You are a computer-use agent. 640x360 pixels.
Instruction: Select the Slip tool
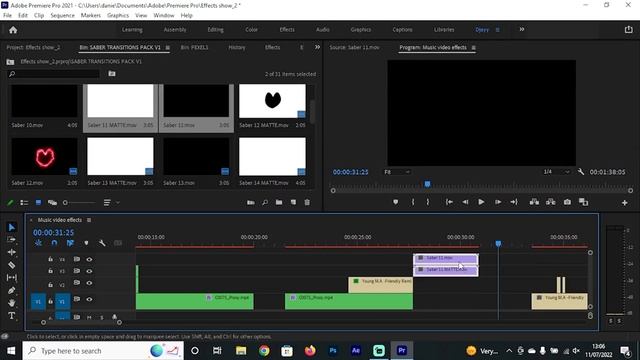(11, 278)
